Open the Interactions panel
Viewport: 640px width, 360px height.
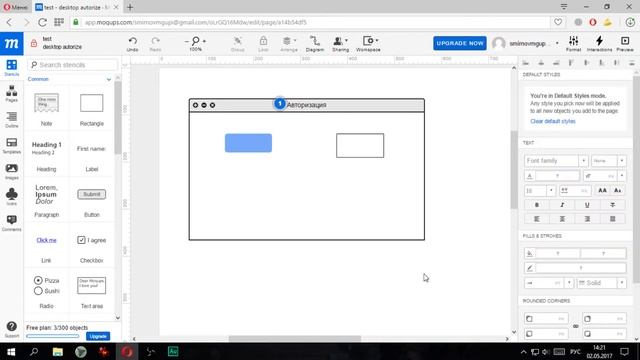[599, 43]
